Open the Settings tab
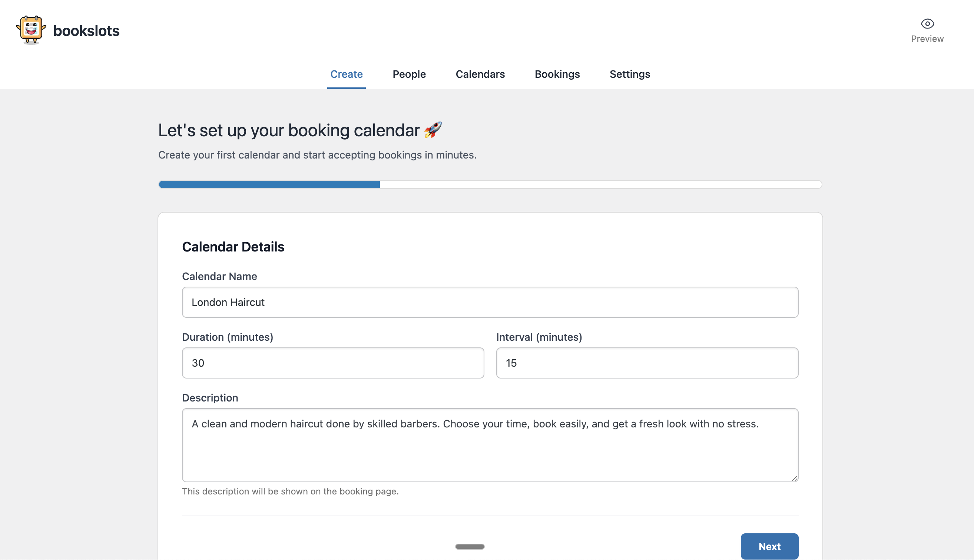The width and height of the screenshot is (974, 560). (x=630, y=74)
